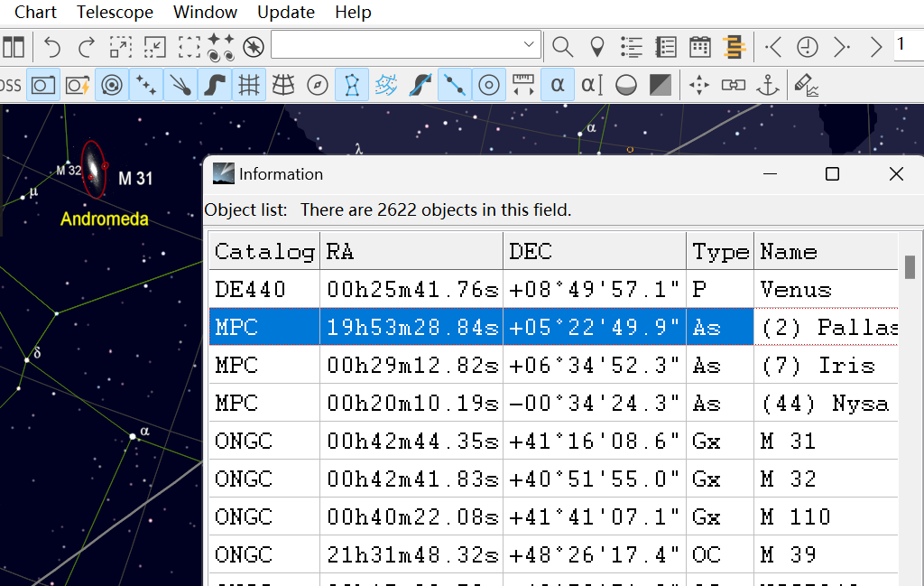Step time forward with dotted right arrow
Screen dimensions: 924x586
pyautogui.click(x=842, y=47)
